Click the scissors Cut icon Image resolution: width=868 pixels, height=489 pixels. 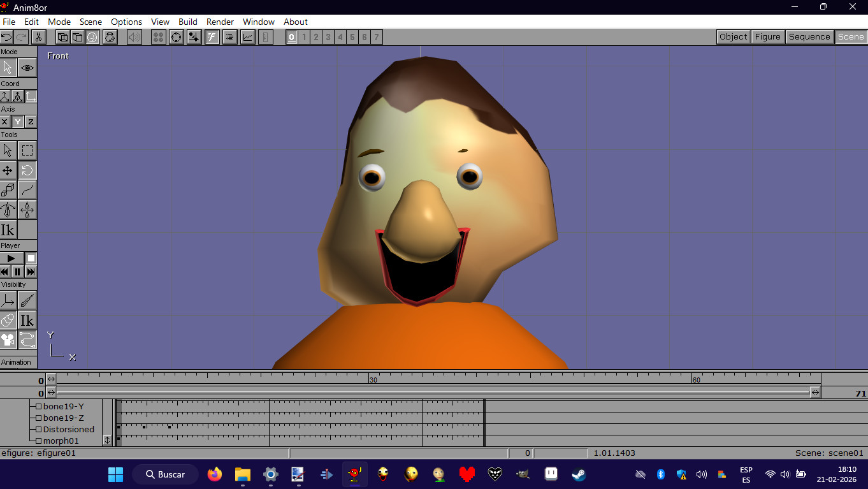click(x=38, y=37)
